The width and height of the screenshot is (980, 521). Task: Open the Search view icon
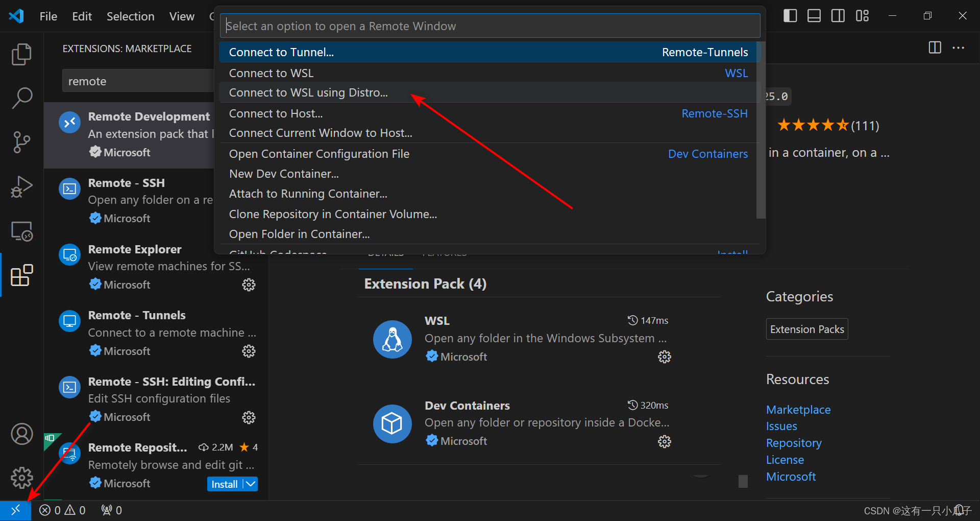point(21,98)
